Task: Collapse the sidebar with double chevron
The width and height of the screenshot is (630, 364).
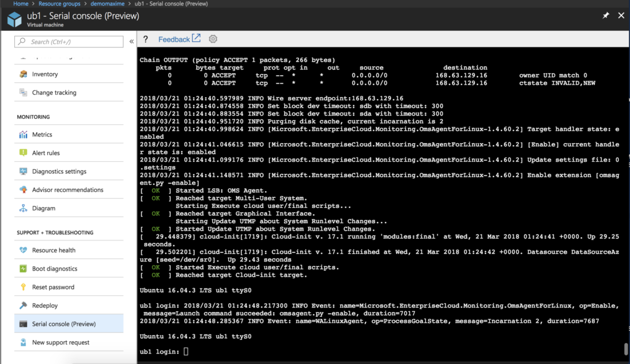Action: [132, 42]
